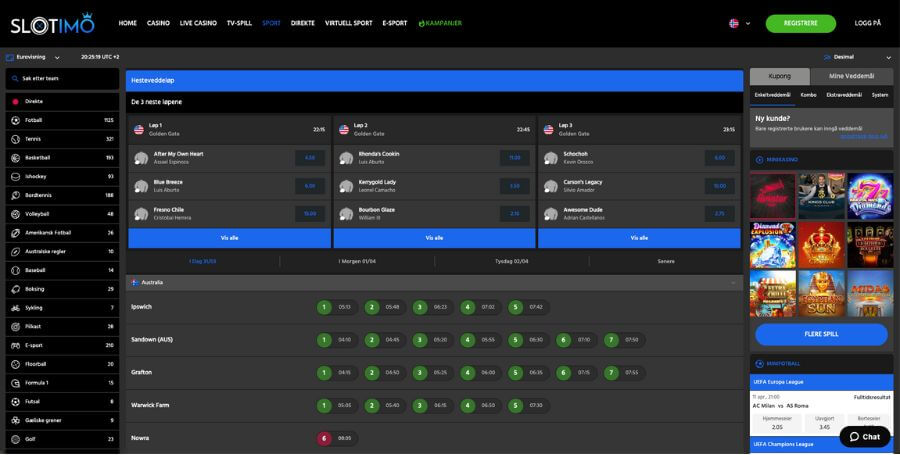The width and height of the screenshot is (900, 455).
Task: Select the Floorball icon
Action: click(15, 364)
